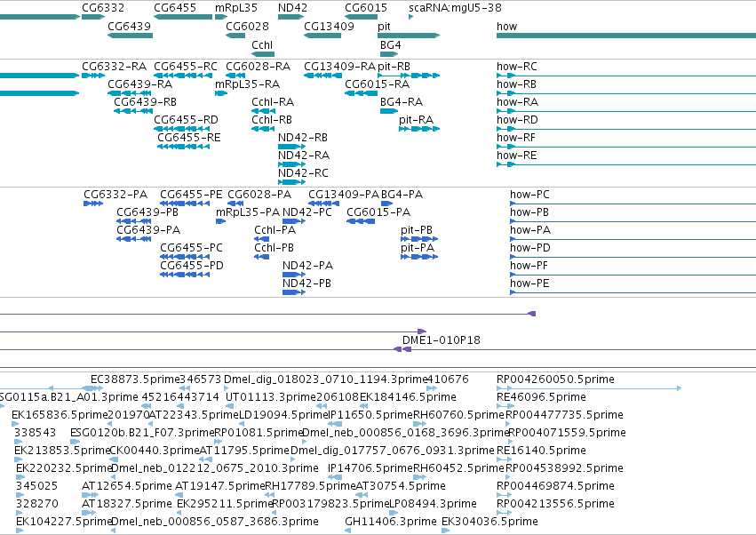Click transcript CG6028-RA
The image size is (756, 535).
point(258,66)
